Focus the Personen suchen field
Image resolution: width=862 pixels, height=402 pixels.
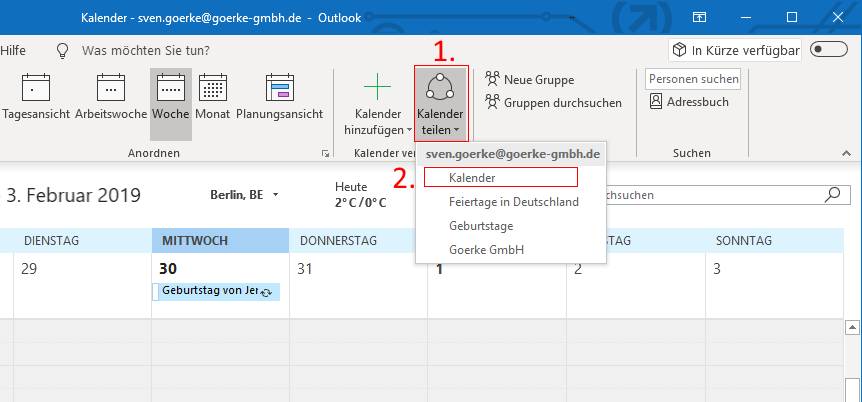click(x=693, y=79)
